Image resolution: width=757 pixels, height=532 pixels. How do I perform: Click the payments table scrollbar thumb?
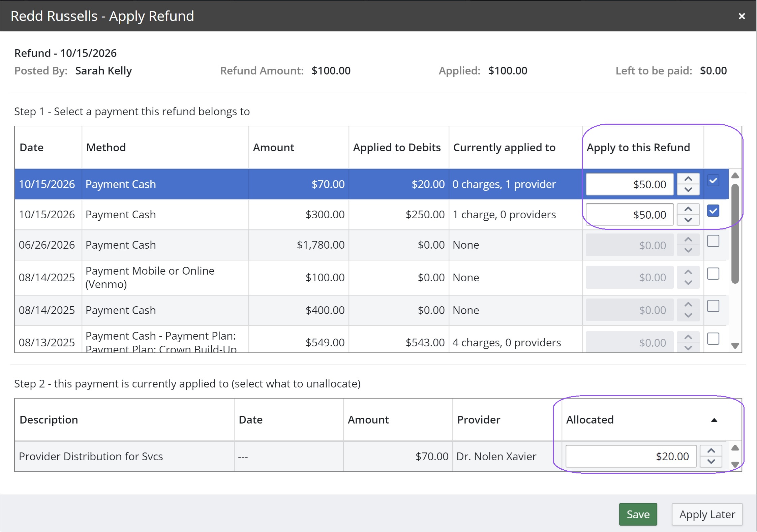(x=735, y=234)
